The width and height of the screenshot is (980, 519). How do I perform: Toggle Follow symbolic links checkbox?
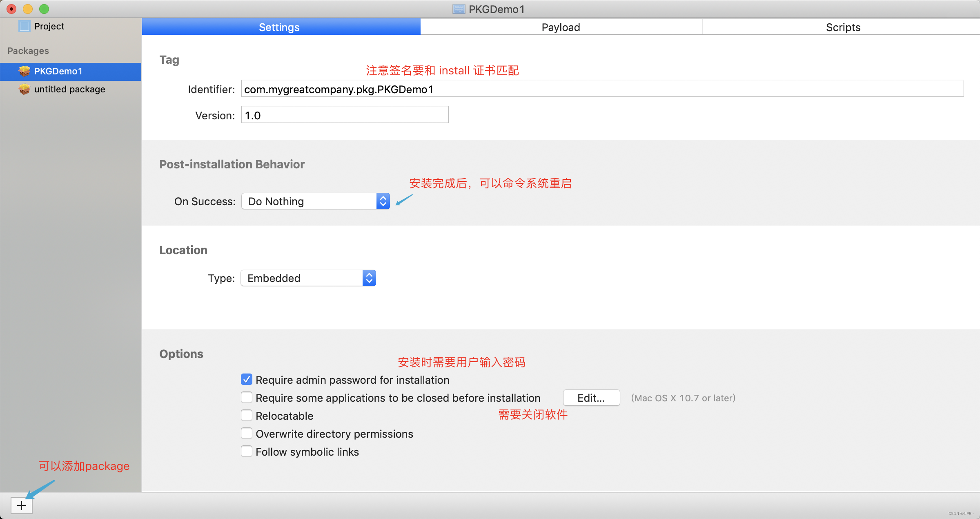(x=247, y=452)
